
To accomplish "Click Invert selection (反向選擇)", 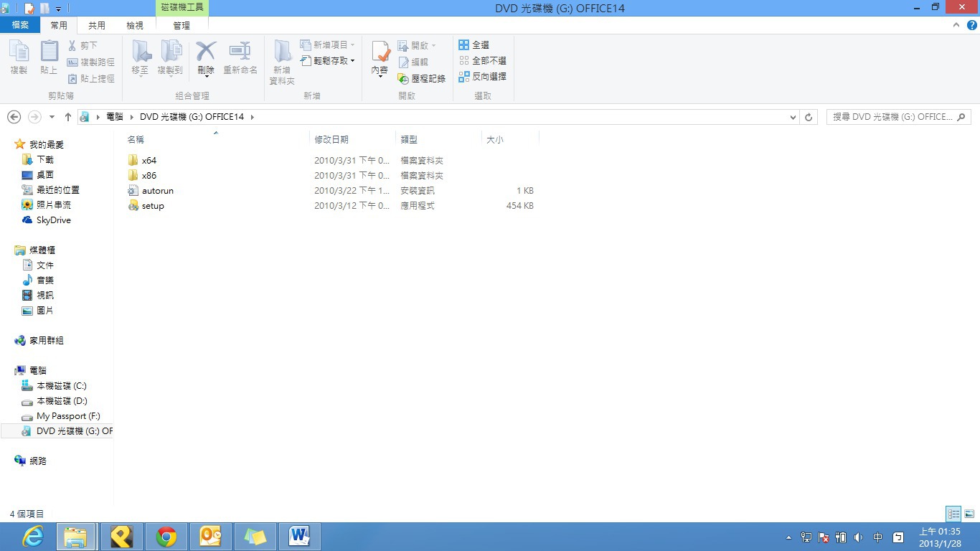I will (x=482, y=77).
